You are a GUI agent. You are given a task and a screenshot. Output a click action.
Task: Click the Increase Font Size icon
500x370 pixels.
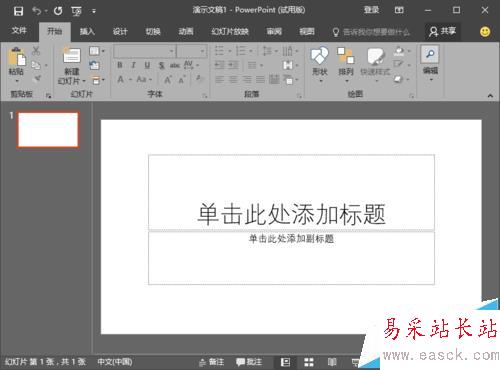pyautogui.click(x=168, y=80)
